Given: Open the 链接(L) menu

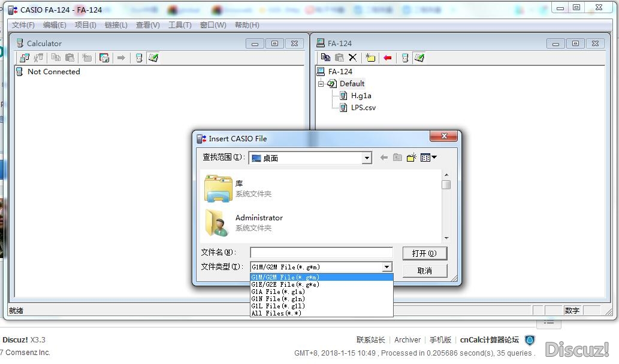Looking at the screenshot, I should [116, 25].
